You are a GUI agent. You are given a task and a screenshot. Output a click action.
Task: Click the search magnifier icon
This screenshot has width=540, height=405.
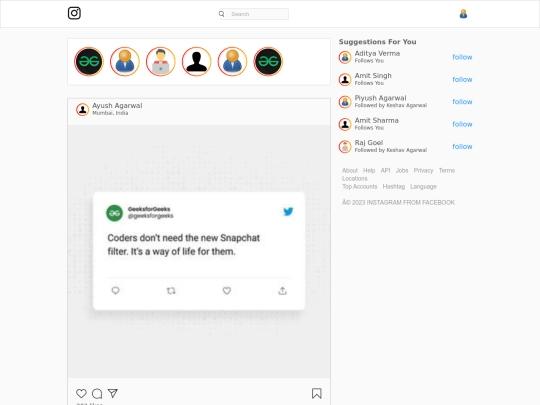pos(221,14)
